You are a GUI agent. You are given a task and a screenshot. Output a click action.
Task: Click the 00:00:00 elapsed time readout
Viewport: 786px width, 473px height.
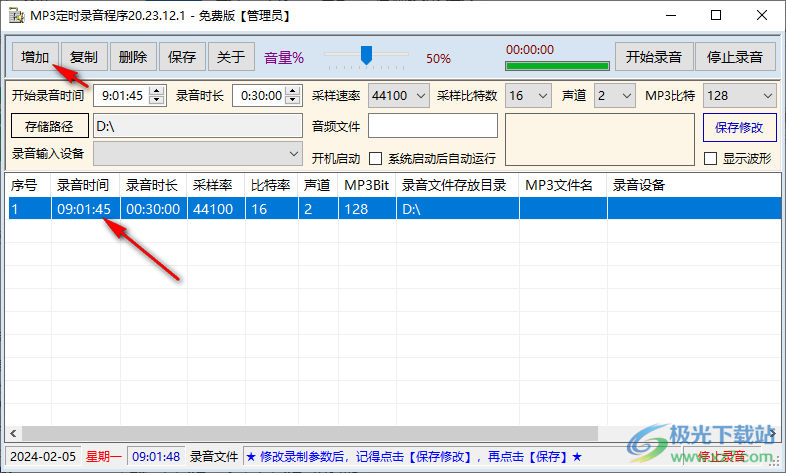pos(530,50)
